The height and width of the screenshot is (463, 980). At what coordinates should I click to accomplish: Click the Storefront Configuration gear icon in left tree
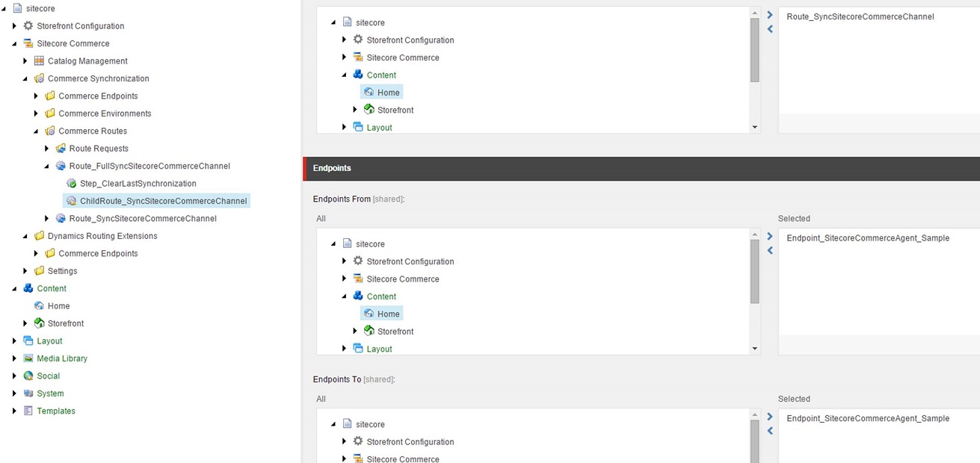click(28, 25)
